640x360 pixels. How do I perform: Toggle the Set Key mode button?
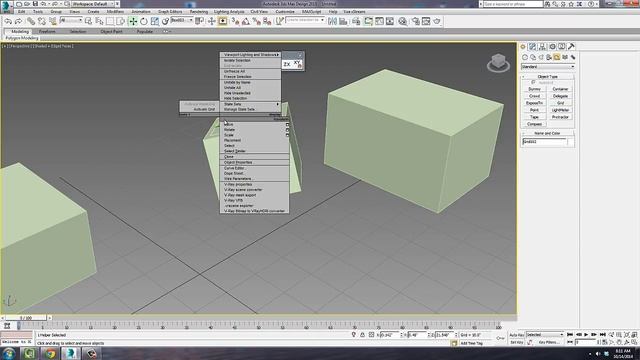pyautogui.click(x=516, y=342)
